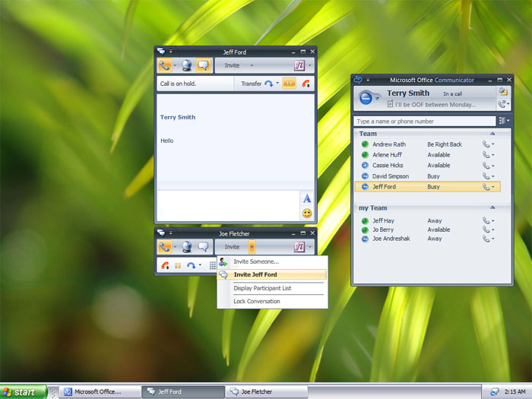
Task: Call Jeff Hay with phone icon
Action: pos(486,220)
